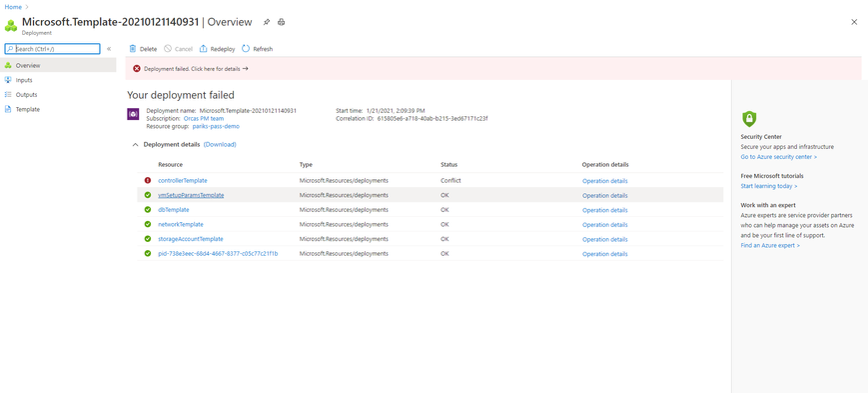The width and height of the screenshot is (868, 393).
Task: View Operation details for pid-738e3eec row
Action: point(605,254)
